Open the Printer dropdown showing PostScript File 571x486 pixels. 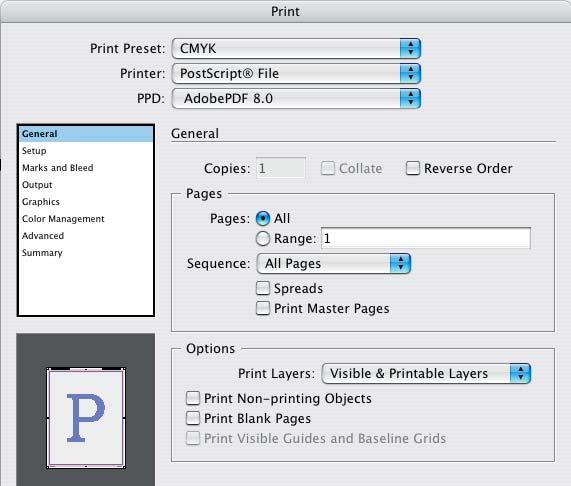coord(296,74)
